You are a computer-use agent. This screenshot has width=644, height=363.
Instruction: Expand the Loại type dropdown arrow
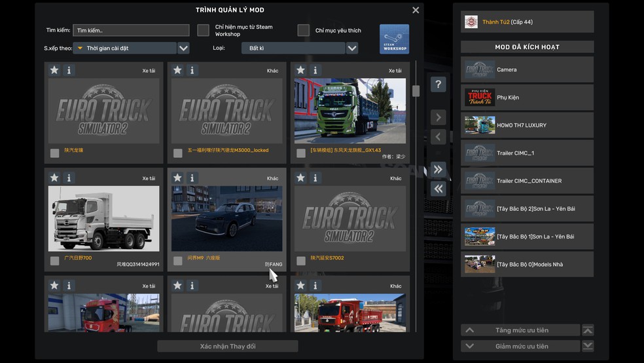(x=352, y=48)
